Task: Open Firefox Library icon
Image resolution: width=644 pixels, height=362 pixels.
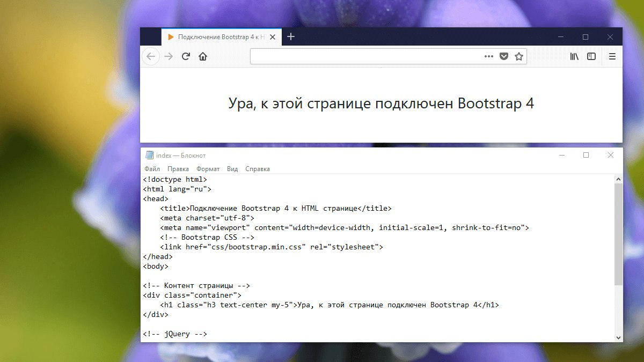Action: point(574,56)
